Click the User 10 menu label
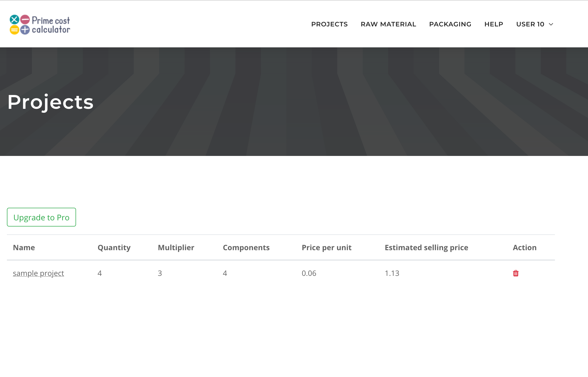The height and width of the screenshot is (377, 588). pyautogui.click(x=530, y=24)
